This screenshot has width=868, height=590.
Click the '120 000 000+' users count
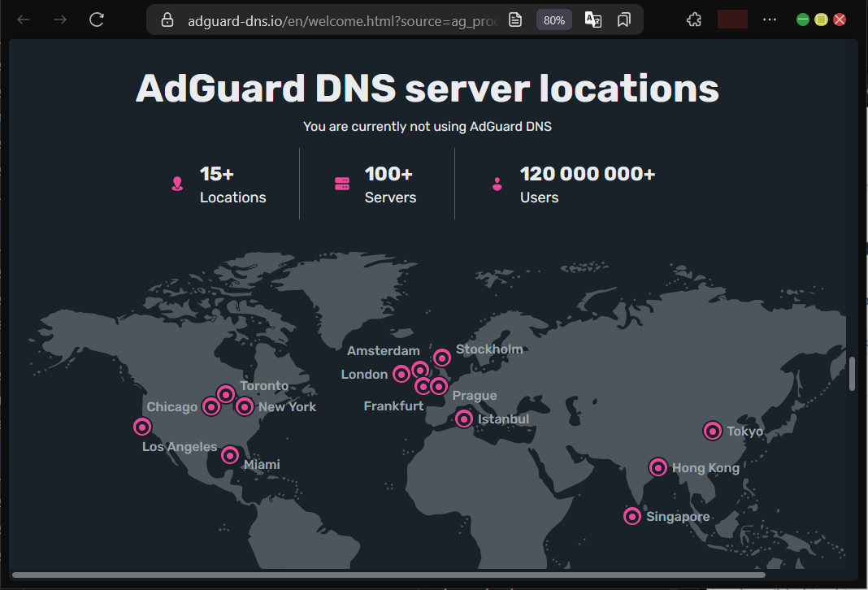pyautogui.click(x=588, y=174)
